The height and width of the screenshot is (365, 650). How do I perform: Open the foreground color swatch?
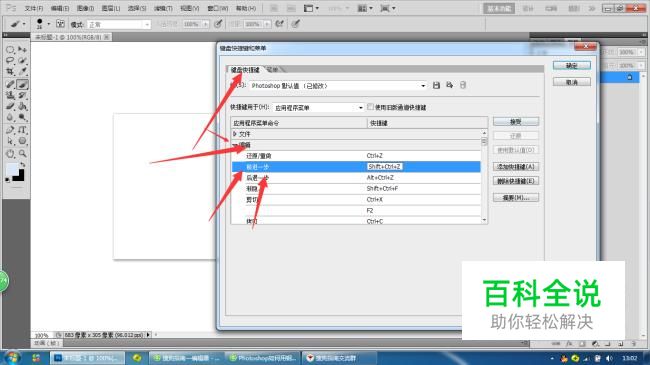click(12, 169)
